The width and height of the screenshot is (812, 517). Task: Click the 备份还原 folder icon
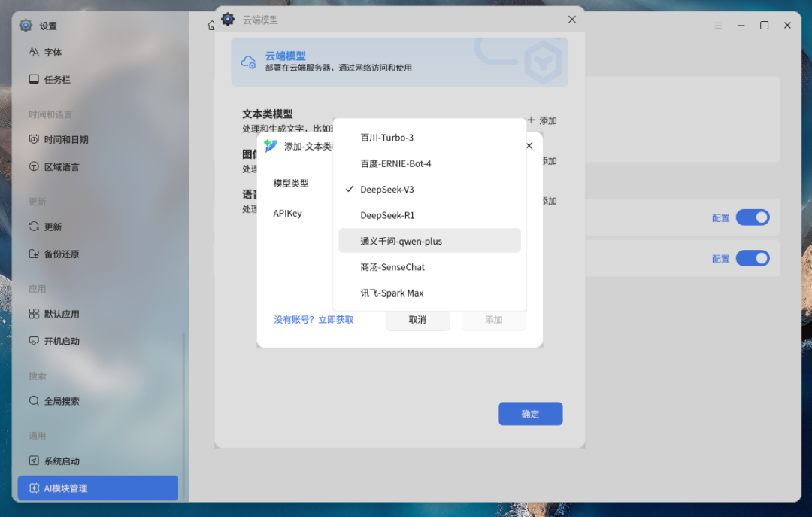(34, 254)
